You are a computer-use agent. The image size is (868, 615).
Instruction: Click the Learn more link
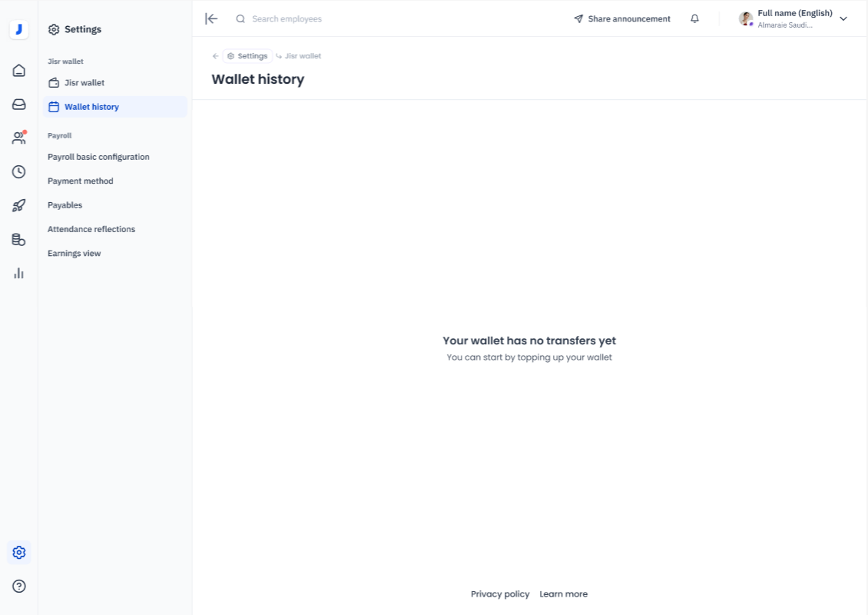[x=563, y=594]
